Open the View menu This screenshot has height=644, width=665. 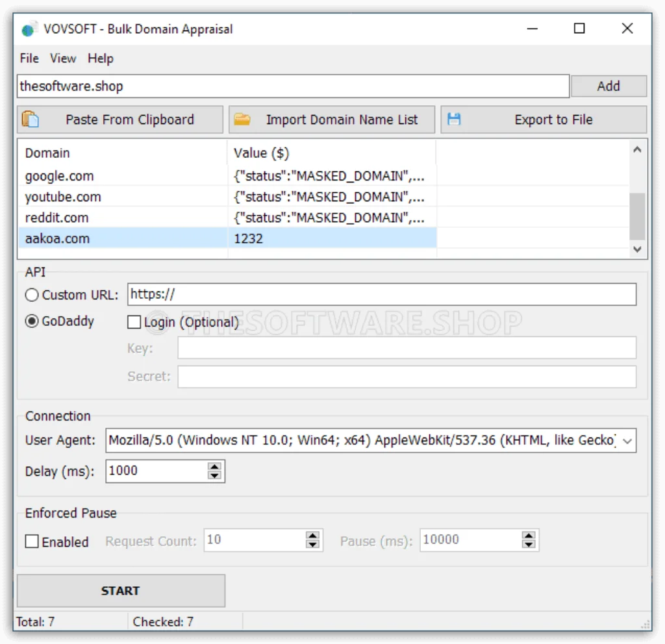[63, 58]
